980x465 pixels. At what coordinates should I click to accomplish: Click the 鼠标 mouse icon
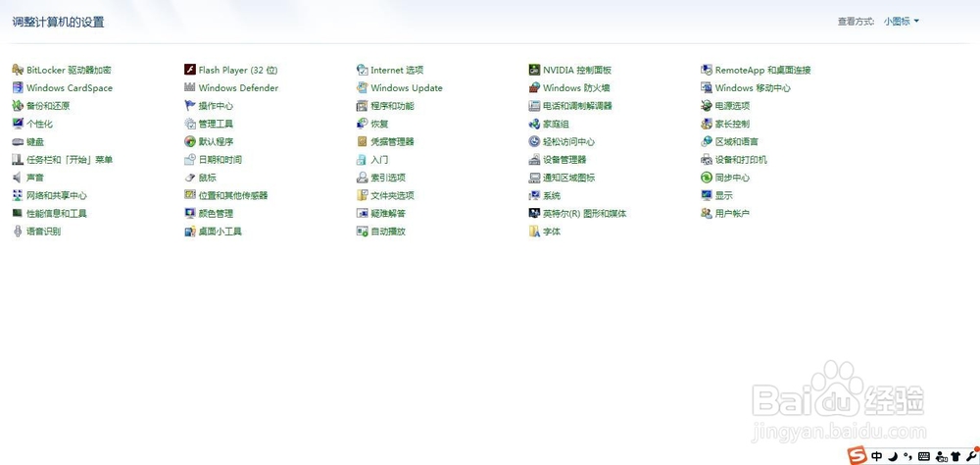click(190, 178)
